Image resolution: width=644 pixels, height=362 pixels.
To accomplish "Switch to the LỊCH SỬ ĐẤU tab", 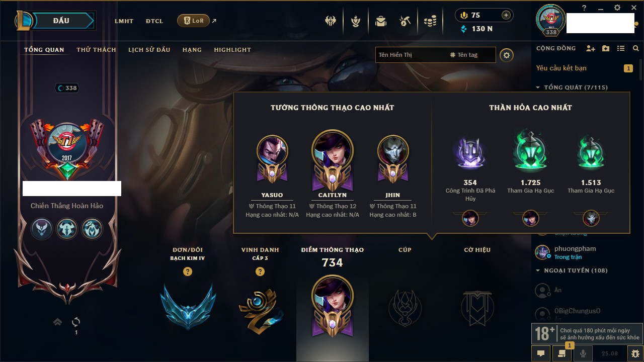I will (x=149, y=50).
